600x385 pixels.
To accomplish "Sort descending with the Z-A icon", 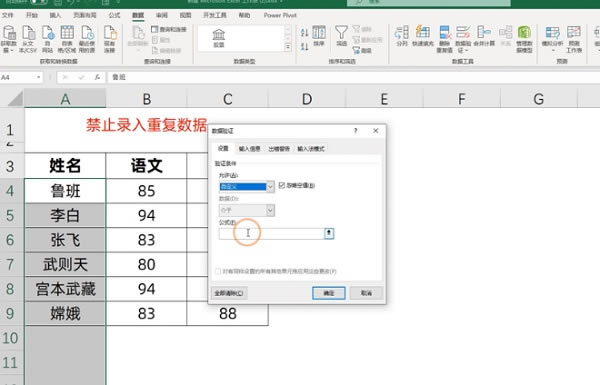I will click(x=305, y=47).
